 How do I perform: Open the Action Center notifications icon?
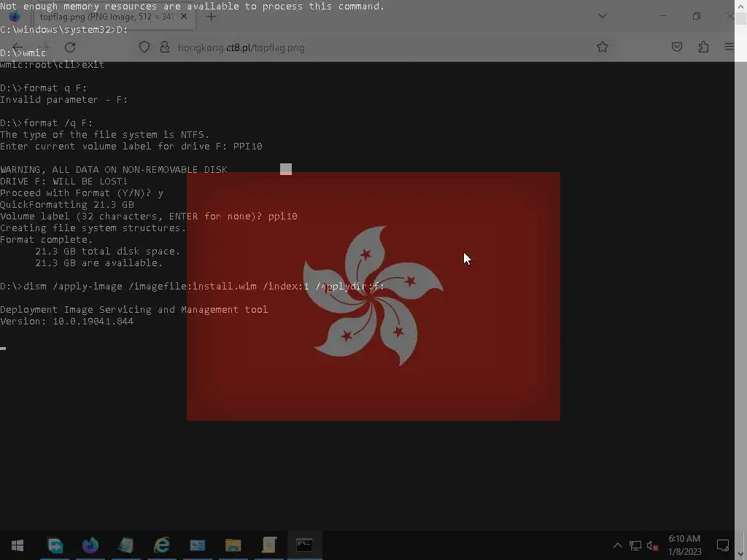point(723,545)
